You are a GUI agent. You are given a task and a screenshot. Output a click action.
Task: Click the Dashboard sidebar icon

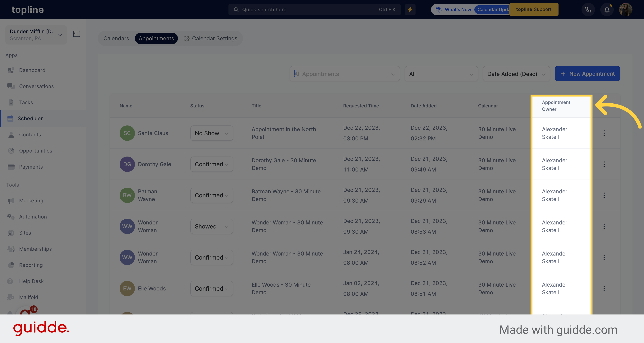(11, 70)
